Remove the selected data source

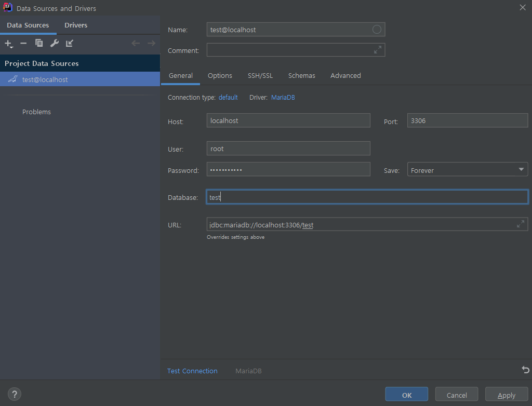(23, 44)
